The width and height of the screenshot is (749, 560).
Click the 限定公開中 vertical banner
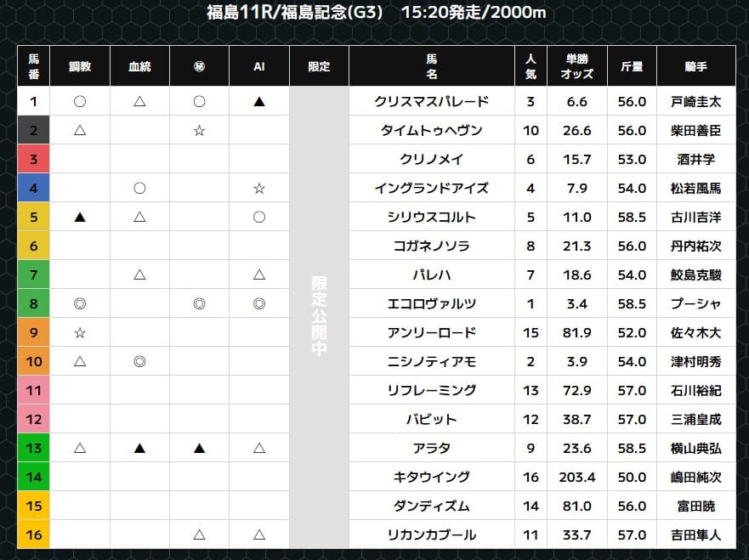pyautogui.click(x=319, y=316)
